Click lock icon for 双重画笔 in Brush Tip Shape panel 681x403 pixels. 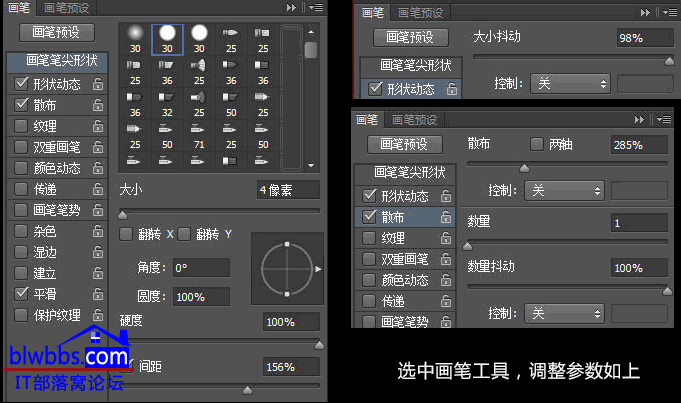click(98, 147)
